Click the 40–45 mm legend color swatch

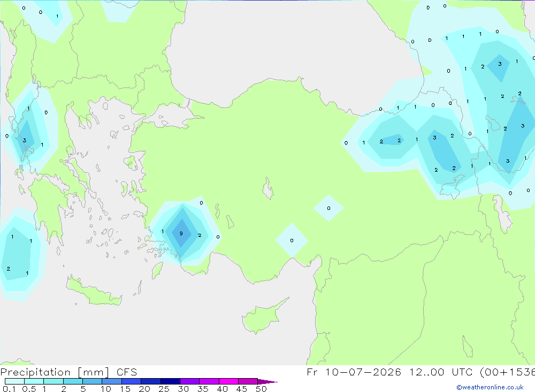[228, 381]
